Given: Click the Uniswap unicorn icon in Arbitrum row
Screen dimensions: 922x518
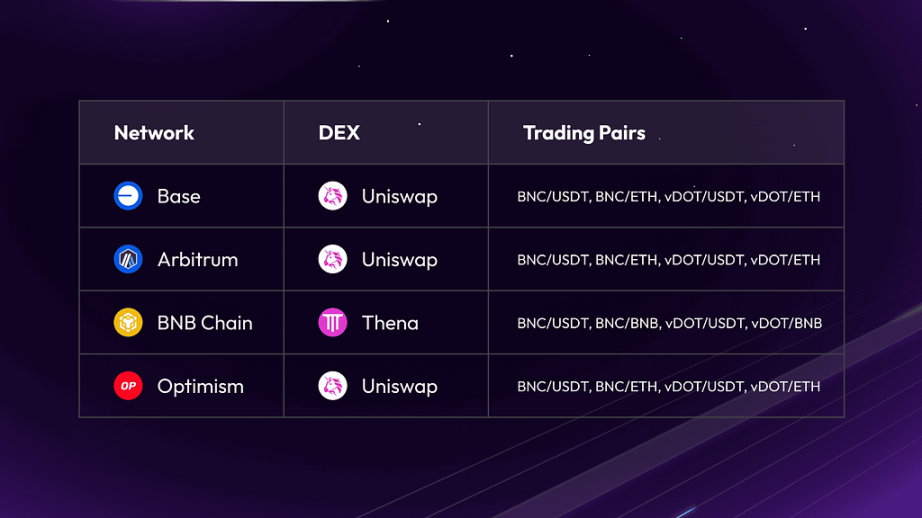Looking at the screenshot, I should click(333, 259).
